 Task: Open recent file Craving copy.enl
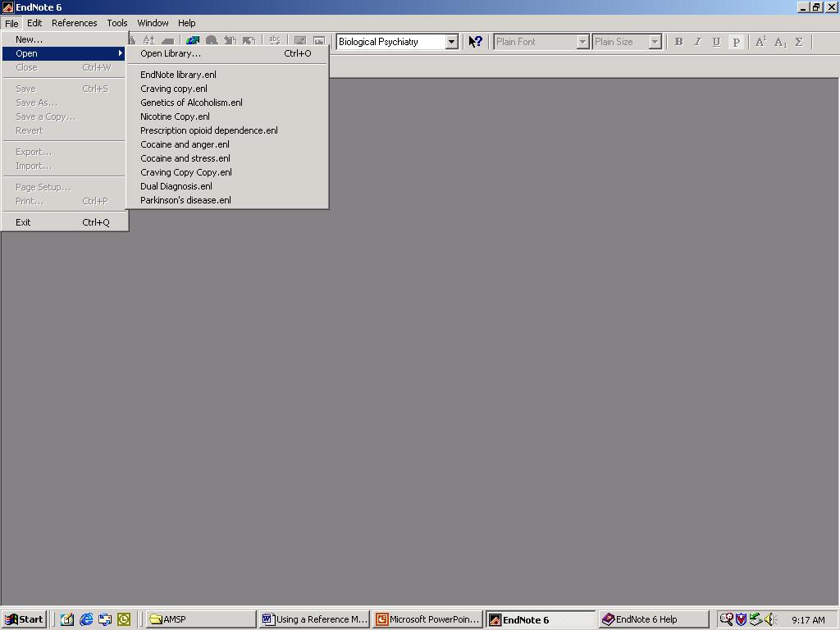[227, 89]
